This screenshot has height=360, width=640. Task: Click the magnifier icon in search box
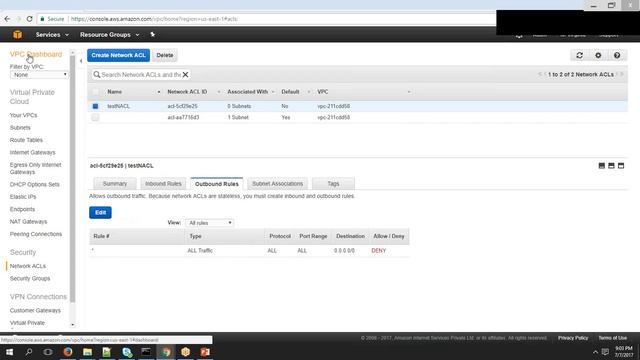[x=97, y=75]
